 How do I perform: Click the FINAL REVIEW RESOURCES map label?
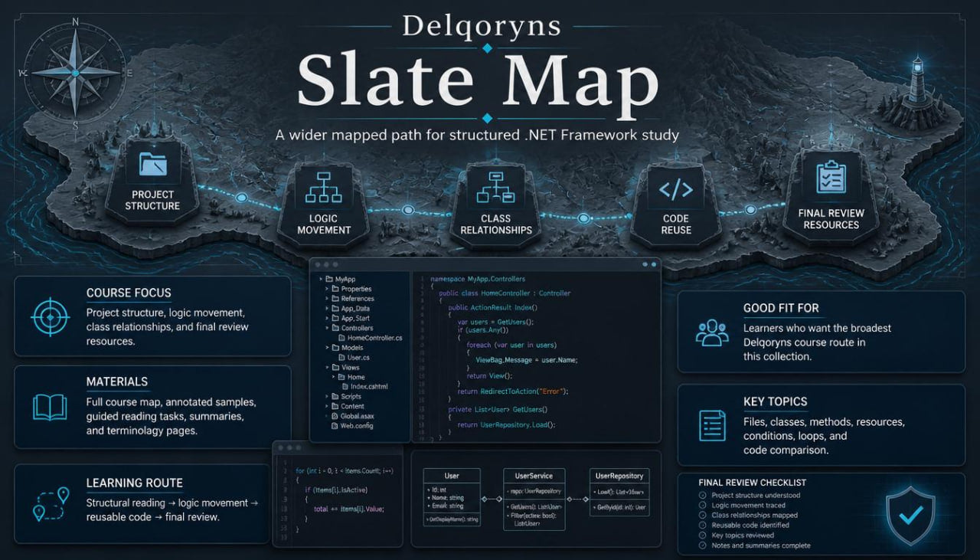tap(831, 219)
